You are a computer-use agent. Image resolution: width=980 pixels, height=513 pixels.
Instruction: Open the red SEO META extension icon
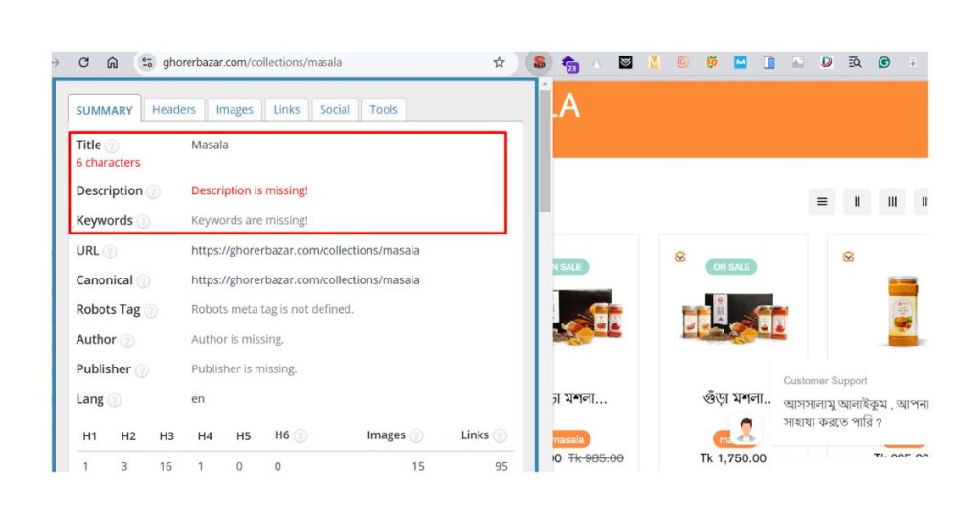click(x=539, y=62)
